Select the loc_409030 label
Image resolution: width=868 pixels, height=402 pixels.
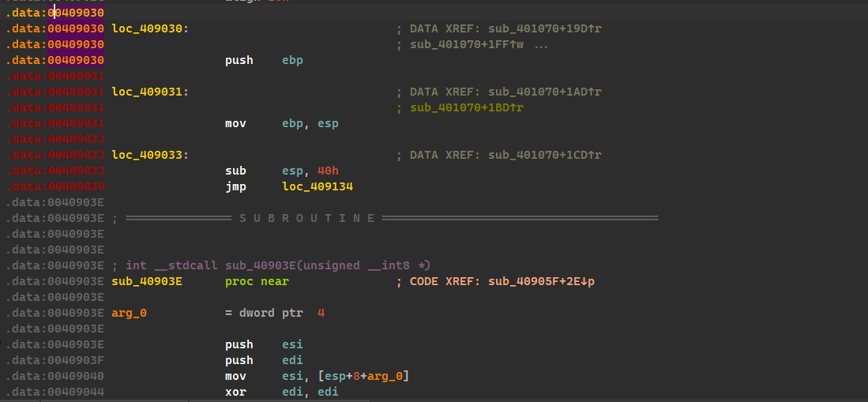pyautogui.click(x=147, y=28)
